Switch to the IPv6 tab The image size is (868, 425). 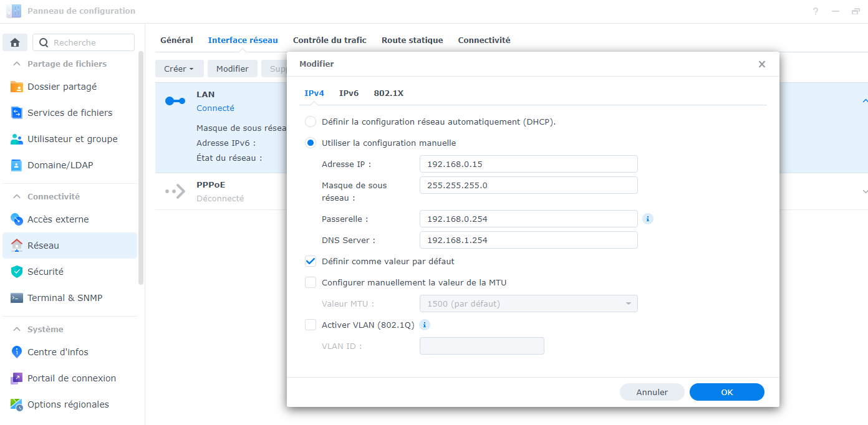pyautogui.click(x=349, y=93)
